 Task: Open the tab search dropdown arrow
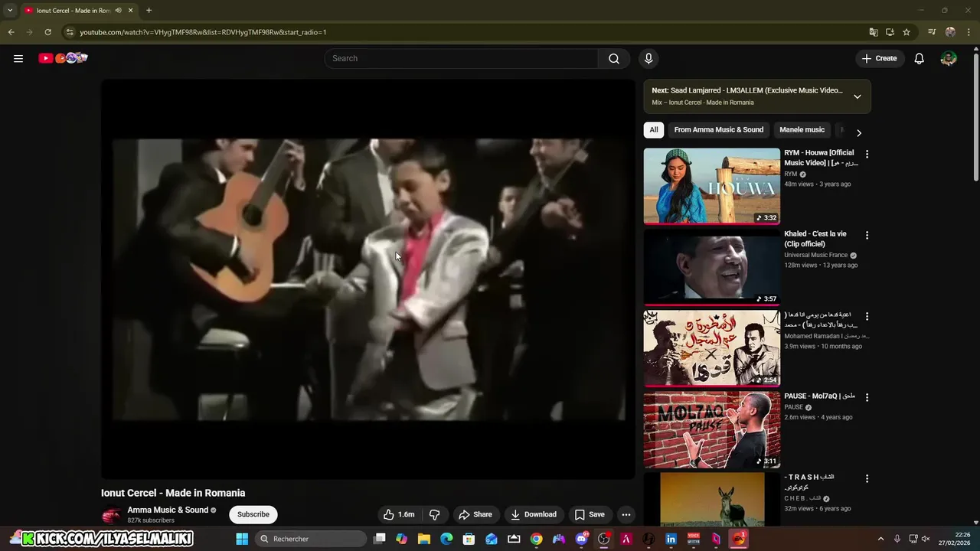(x=10, y=10)
